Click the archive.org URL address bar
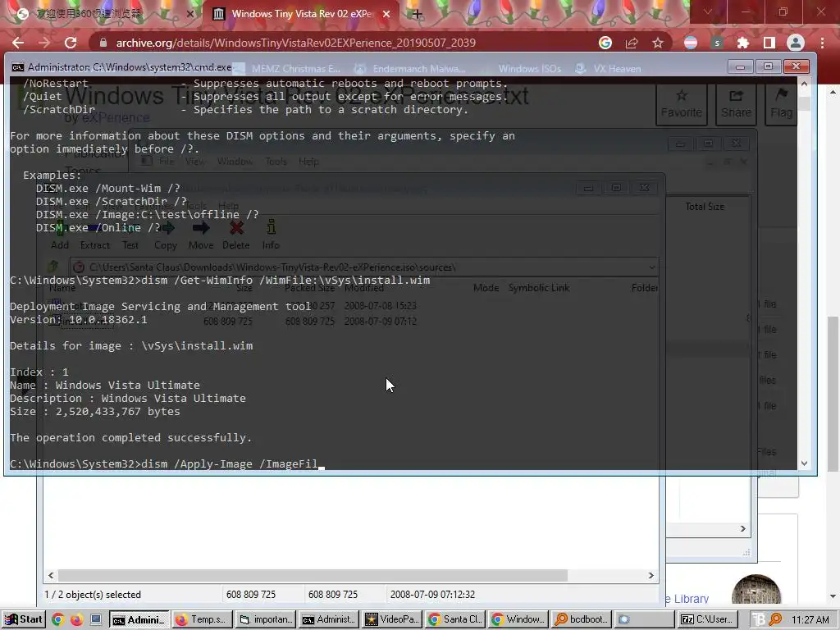 coord(295,43)
